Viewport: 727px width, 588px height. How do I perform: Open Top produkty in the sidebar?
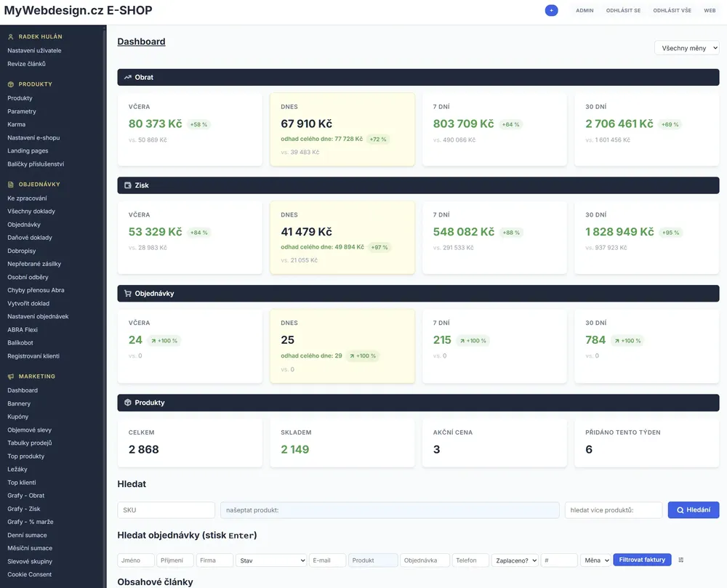(26, 456)
